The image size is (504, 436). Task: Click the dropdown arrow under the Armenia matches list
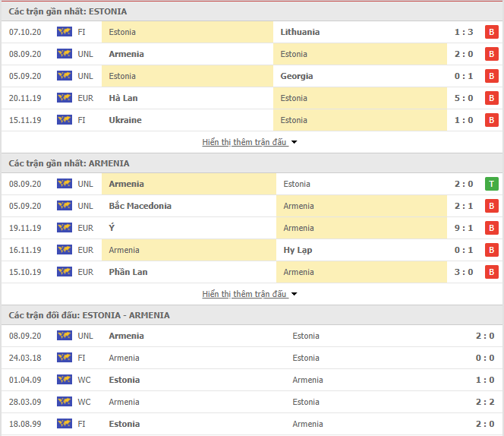click(x=294, y=294)
